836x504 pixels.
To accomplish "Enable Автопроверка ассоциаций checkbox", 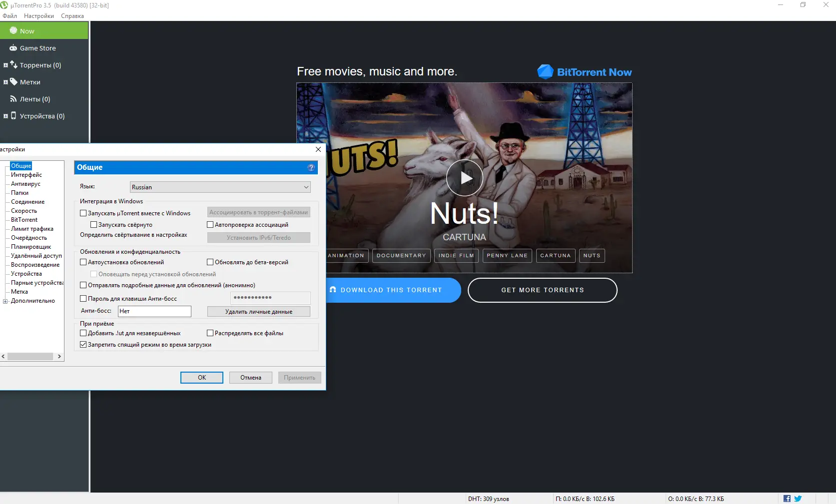I will click(210, 225).
